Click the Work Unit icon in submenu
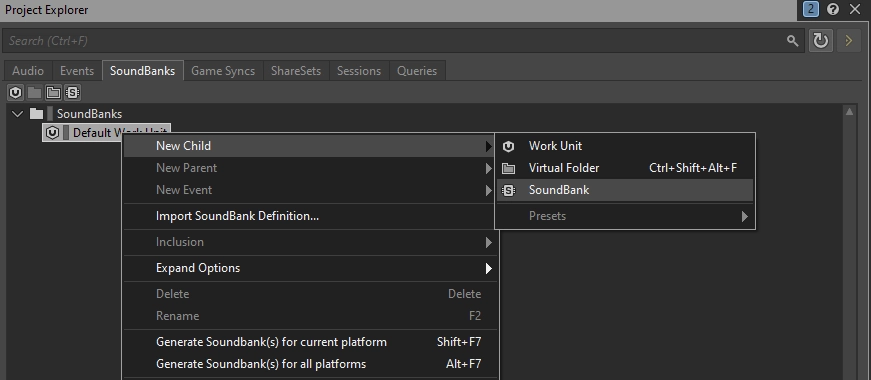871x380 pixels. coord(508,146)
